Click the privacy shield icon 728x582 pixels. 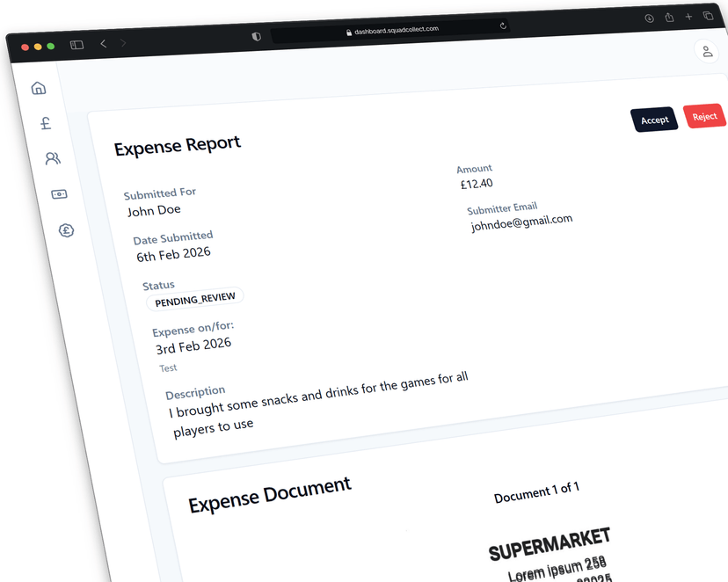[256, 36]
